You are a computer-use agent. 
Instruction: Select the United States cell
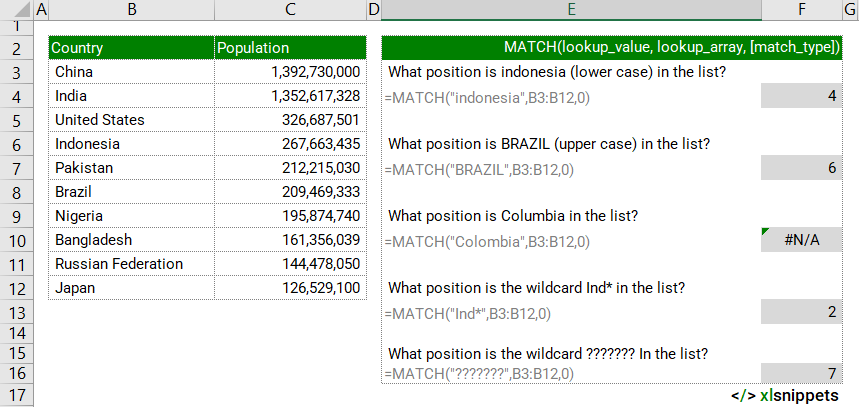(131, 120)
